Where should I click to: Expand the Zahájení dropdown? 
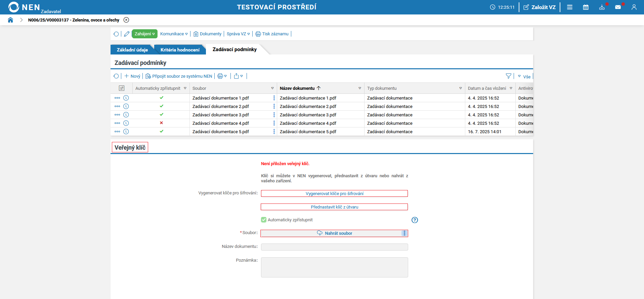[144, 34]
